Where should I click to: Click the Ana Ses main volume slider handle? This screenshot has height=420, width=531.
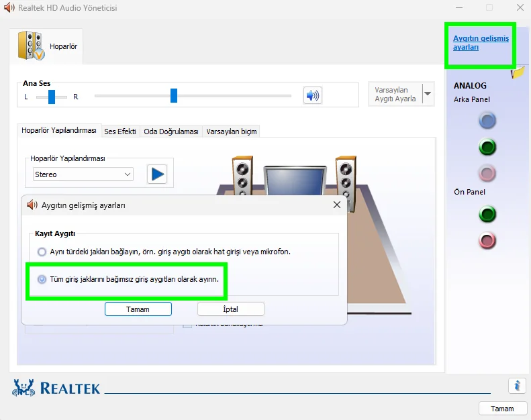pyautogui.click(x=174, y=95)
